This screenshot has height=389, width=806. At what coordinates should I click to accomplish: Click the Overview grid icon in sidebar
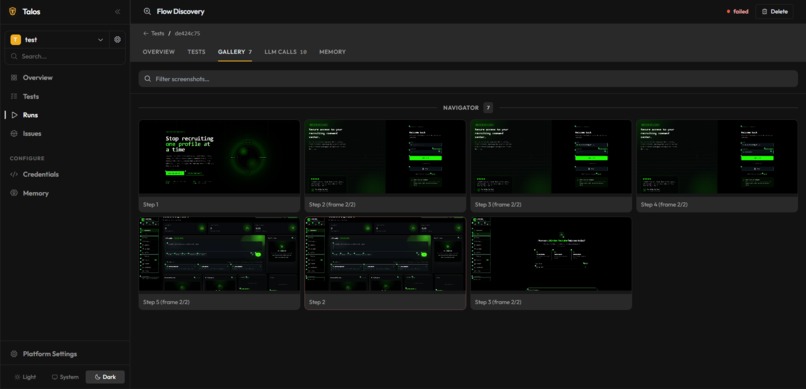click(x=14, y=78)
